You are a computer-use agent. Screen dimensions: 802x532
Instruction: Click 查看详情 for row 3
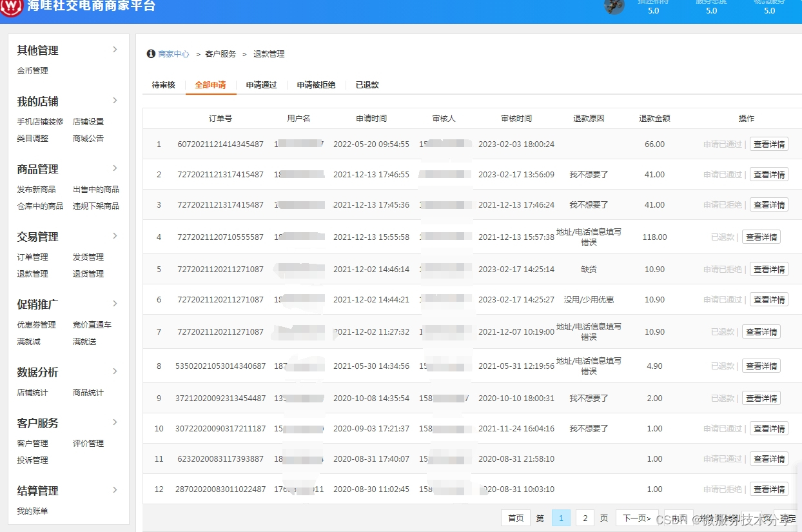coord(769,205)
